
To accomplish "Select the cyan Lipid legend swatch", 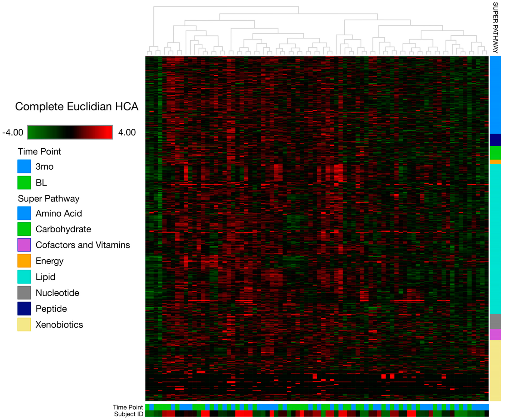I will point(24,277).
